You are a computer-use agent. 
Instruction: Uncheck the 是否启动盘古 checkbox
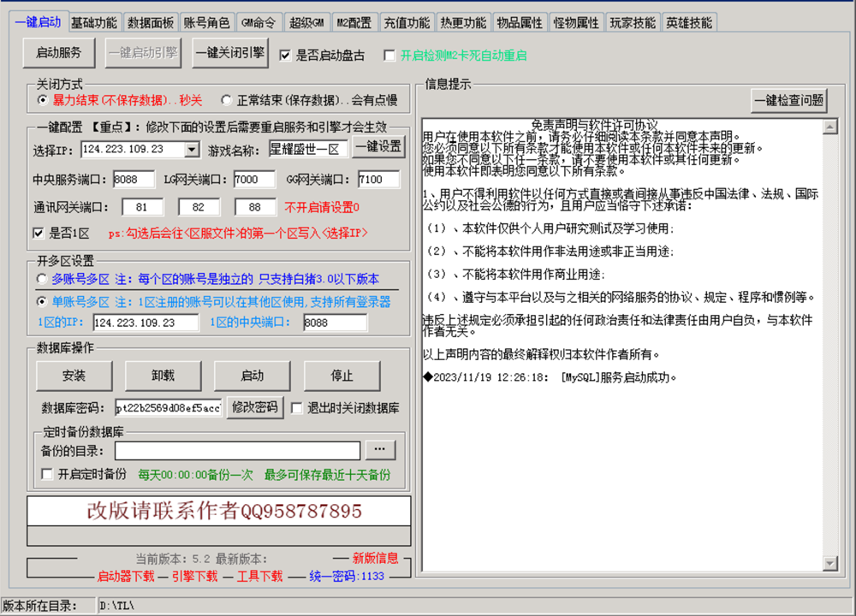pyautogui.click(x=285, y=56)
